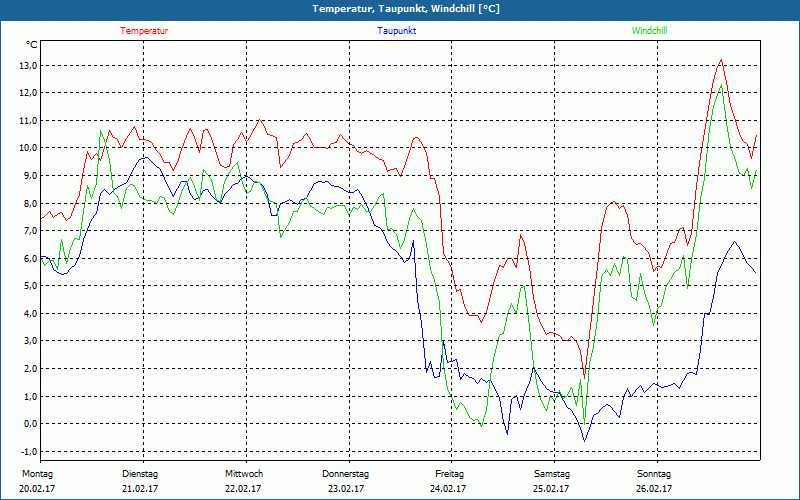Click the 11,0 y-axis value
Screen dimensions: 800x500
coord(27,120)
